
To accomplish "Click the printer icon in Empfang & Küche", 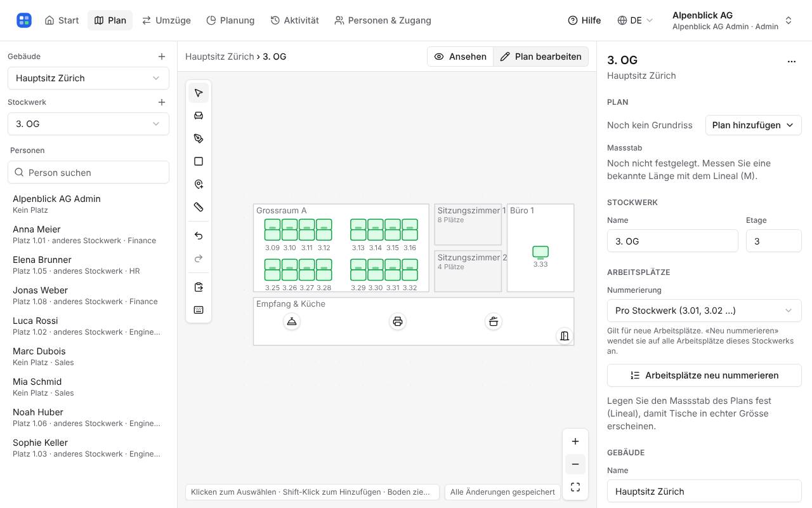I will tap(398, 321).
